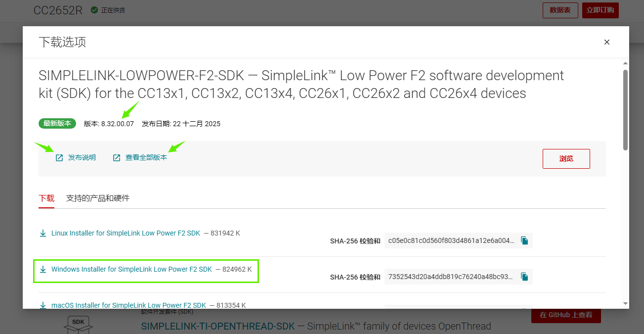This screenshot has height=334, width=644.
Task: Copy the Windows installer SHA-256 checksum
Action: click(x=524, y=277)
